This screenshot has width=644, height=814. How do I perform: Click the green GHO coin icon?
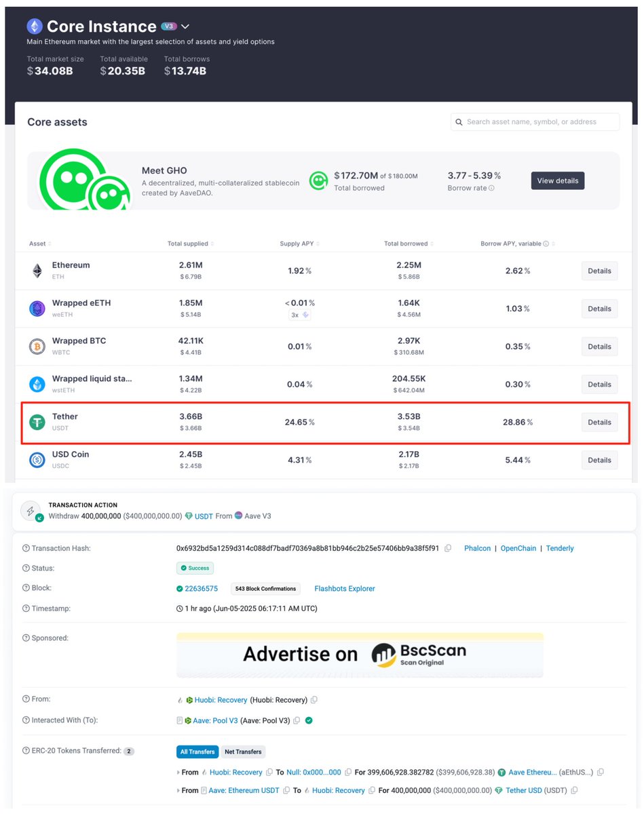[x=318, y=180]
